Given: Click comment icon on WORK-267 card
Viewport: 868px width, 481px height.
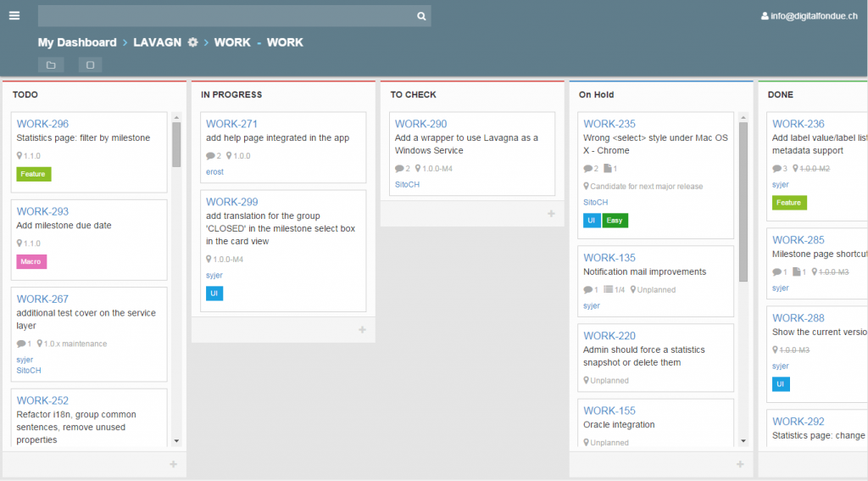Looking at the screenshot, I should [21, 344].
